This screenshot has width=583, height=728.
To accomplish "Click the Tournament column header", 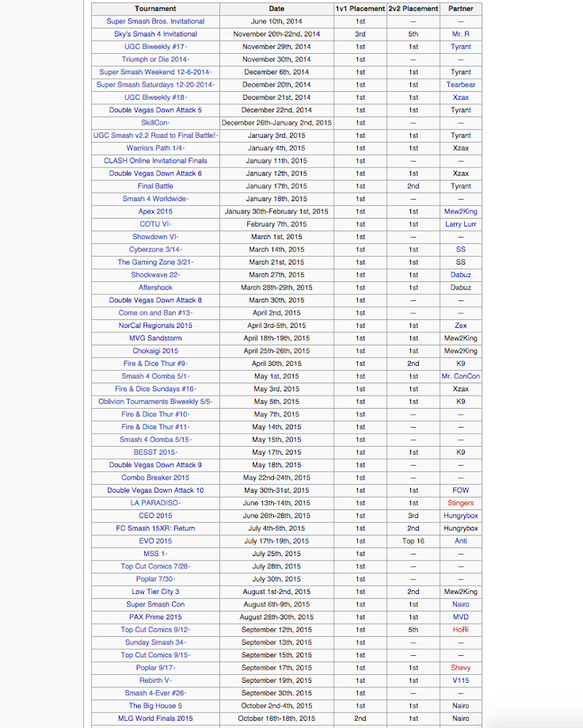I will (155, 9).
